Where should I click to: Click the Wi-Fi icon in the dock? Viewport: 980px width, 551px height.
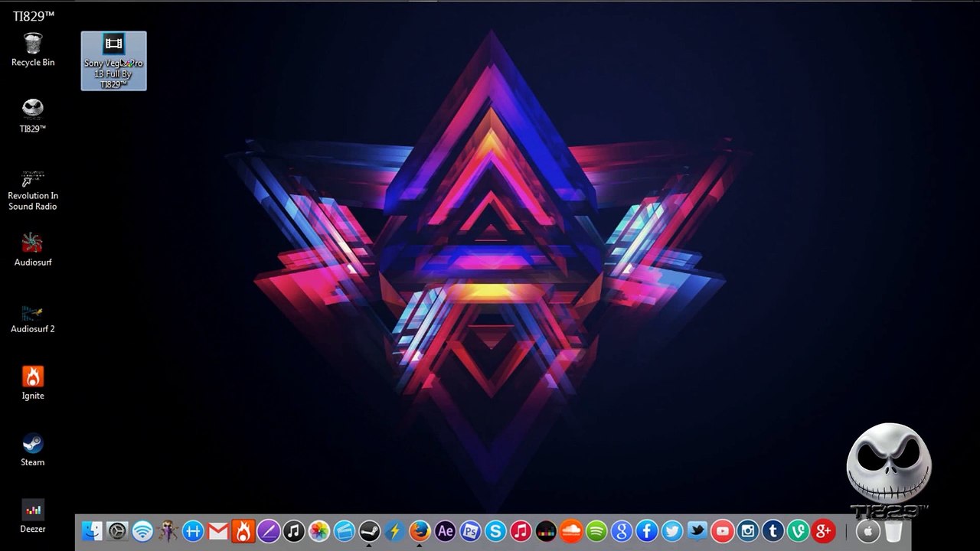(x=142, y=531)
